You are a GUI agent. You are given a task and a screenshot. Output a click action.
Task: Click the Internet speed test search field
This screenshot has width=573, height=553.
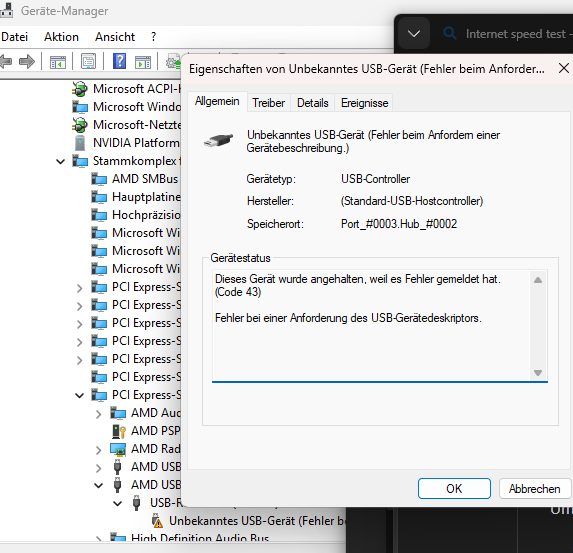click(x=519, y=34)
